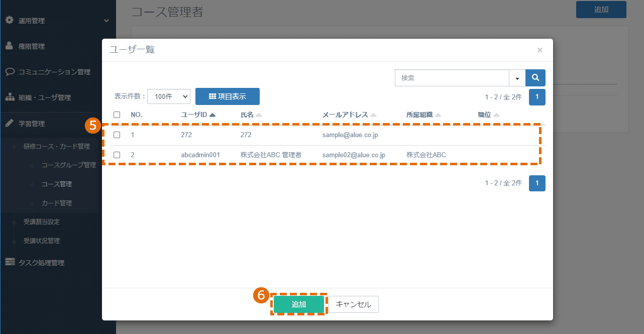
Task: Select 受講割当設定 in sidebar
Action: click(x=42, y=222)
